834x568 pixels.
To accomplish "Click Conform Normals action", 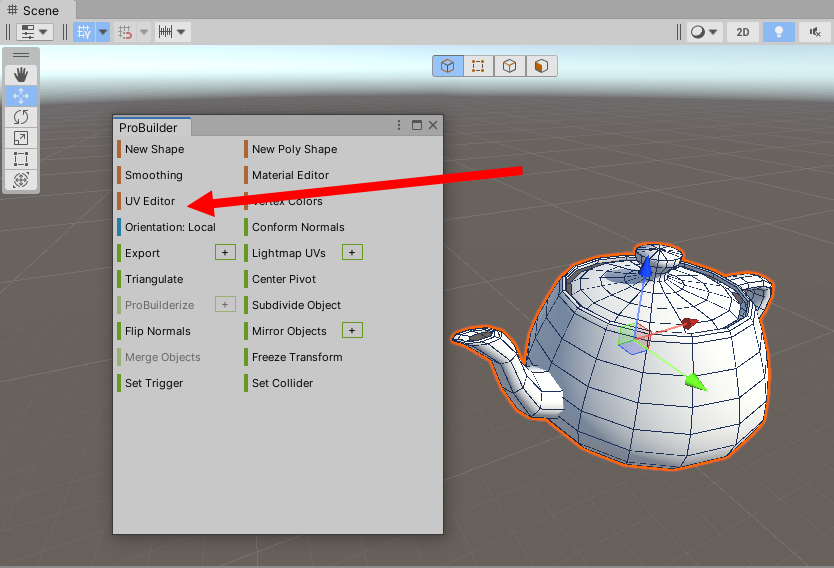I will [x=298, y=228].
